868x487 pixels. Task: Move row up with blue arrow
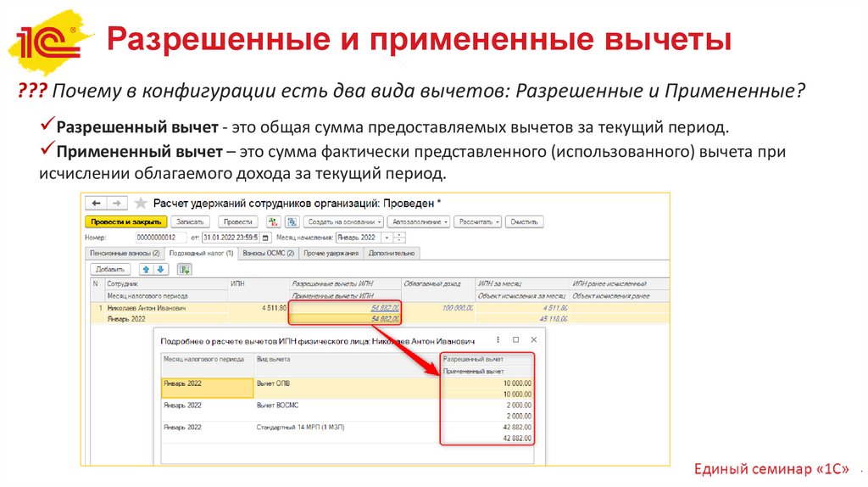146,269
